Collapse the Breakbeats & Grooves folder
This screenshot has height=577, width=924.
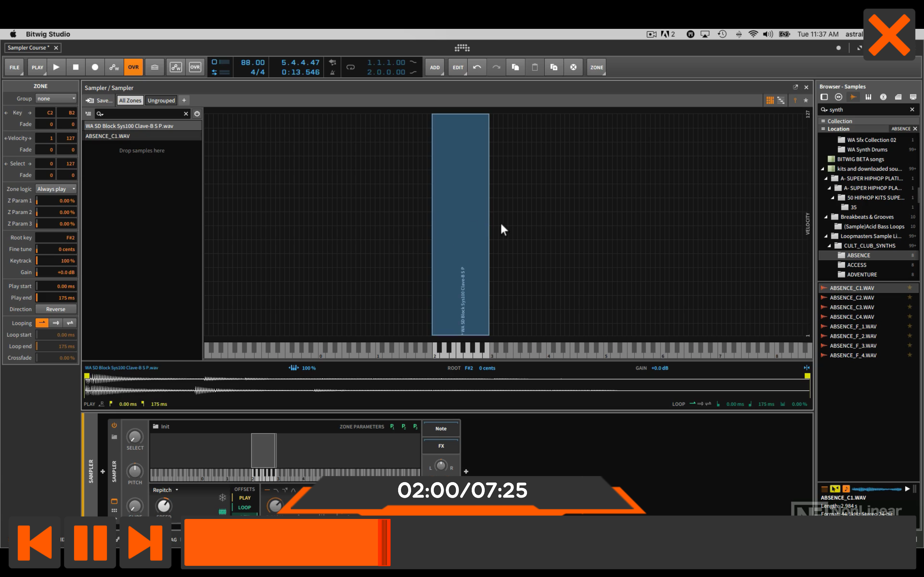point(826,217)
